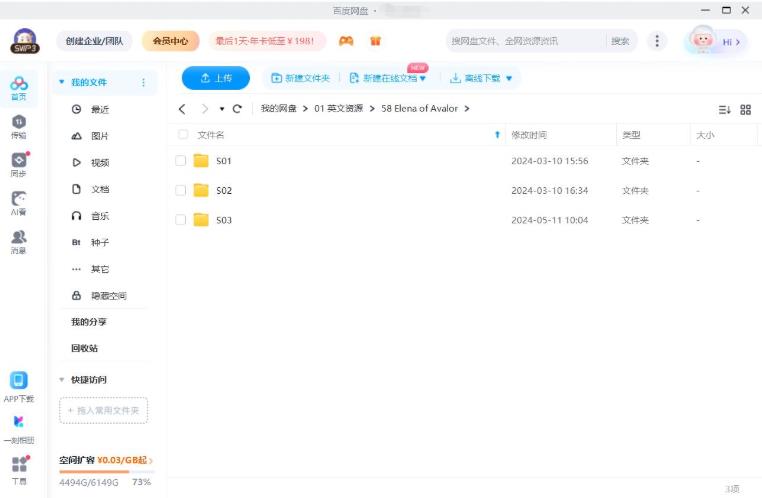Image resolution: width=762 pixels, height=498 pixels.
Task: Open the 离线下载 dropdown arrow
Action: click(509, 78)
